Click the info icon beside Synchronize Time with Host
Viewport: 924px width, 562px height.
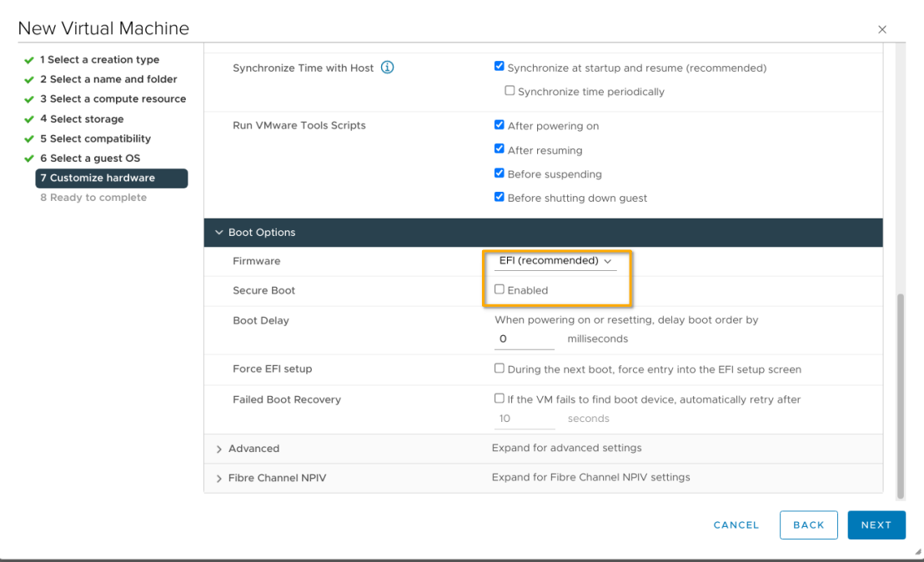387,68
